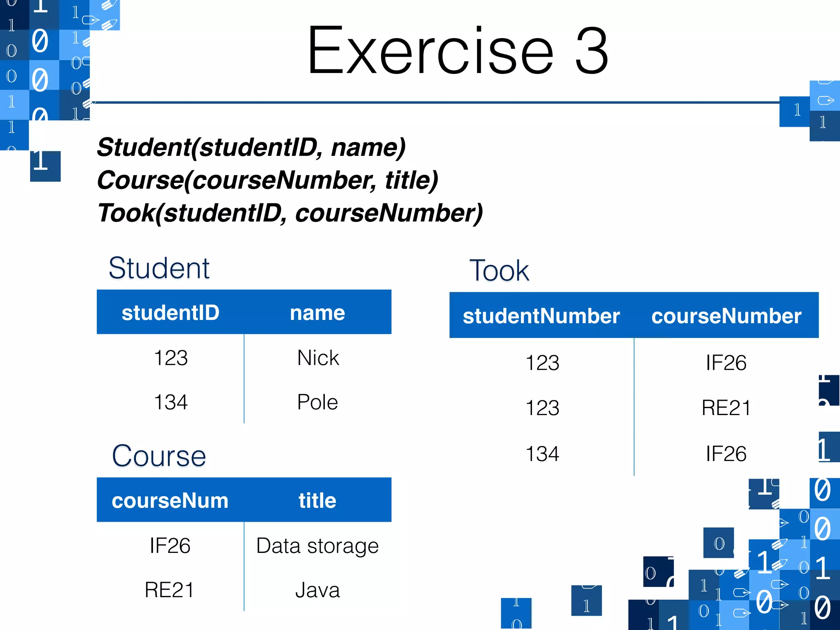Click the courseNum column header
Screen dimensions: 840x630
[170, 500]
